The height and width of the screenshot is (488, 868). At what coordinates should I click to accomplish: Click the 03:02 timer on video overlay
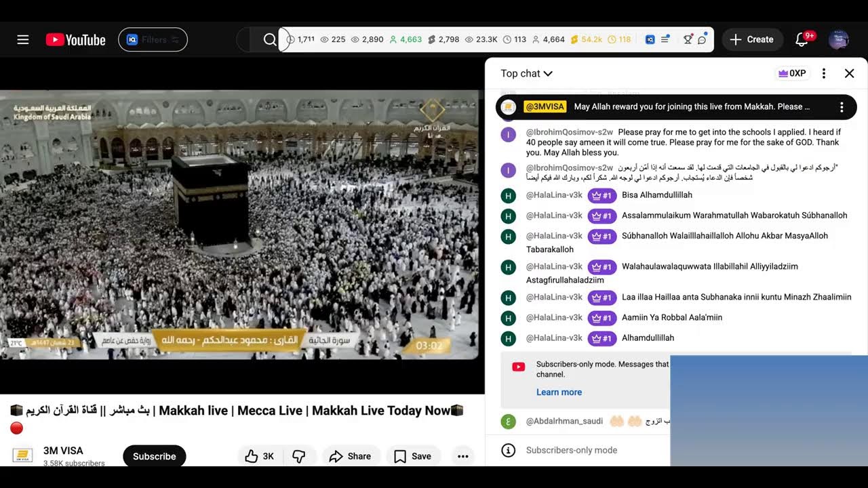point(429,346)
